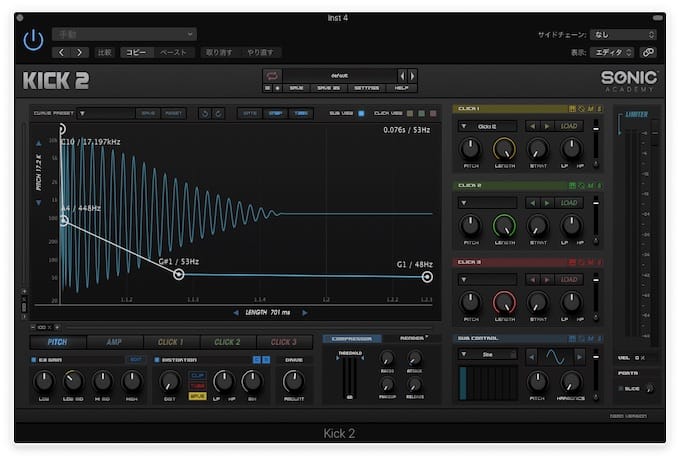
Task: Click the HELP button
Action: click(x=401, y=88)
